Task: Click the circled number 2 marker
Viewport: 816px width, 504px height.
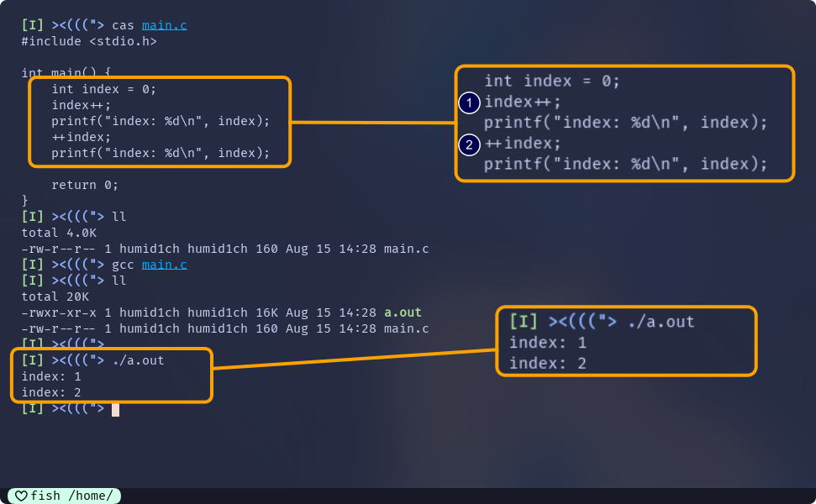Action: [x=469, y=144]
